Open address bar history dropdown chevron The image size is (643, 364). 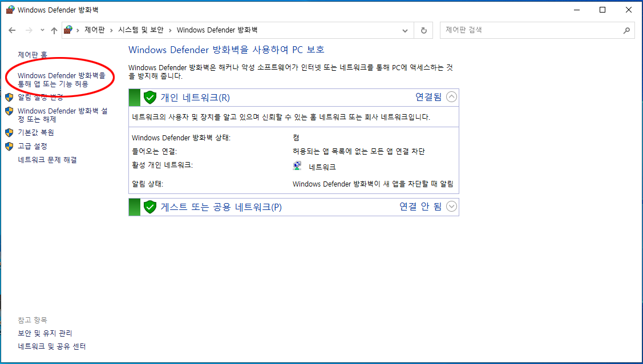click(405, 30)
